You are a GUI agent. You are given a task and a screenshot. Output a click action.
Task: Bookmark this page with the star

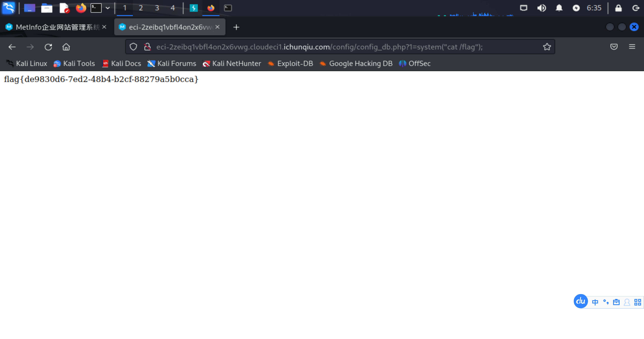point(547,47)
